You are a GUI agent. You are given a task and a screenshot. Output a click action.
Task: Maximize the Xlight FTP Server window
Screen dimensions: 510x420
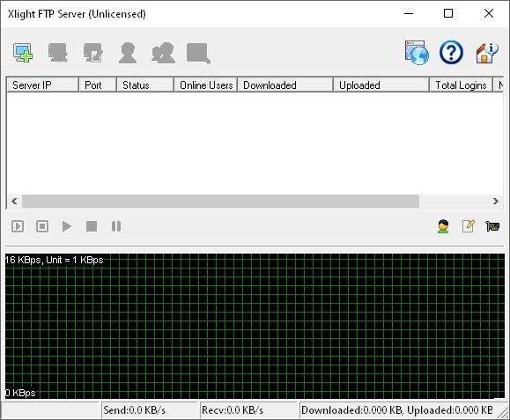tap(448, 14)
